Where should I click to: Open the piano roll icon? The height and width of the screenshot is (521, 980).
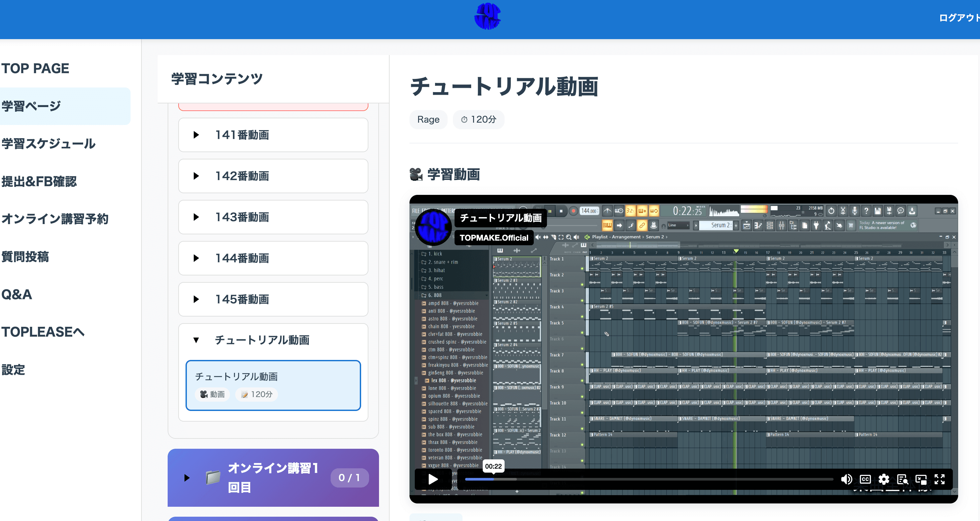coord(758,225)
